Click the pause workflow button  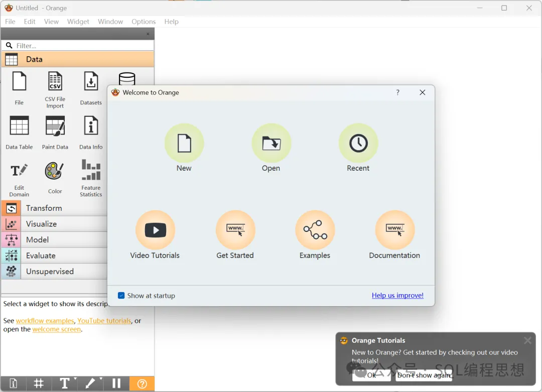[116, 383]
